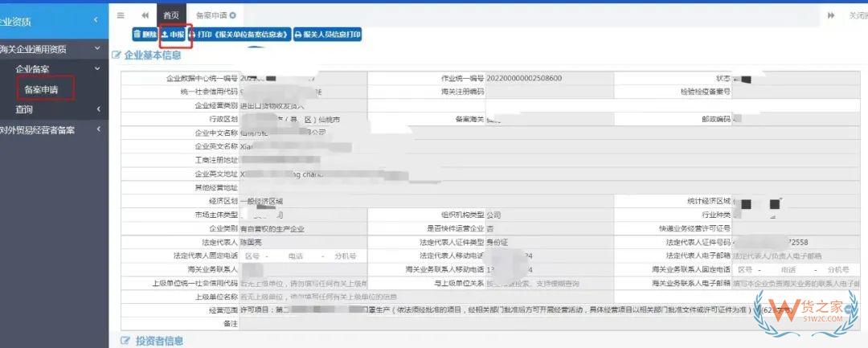Open the 备案申请 tab
The height and width of the screenshot is (348, 868).
tap(211, 15)
